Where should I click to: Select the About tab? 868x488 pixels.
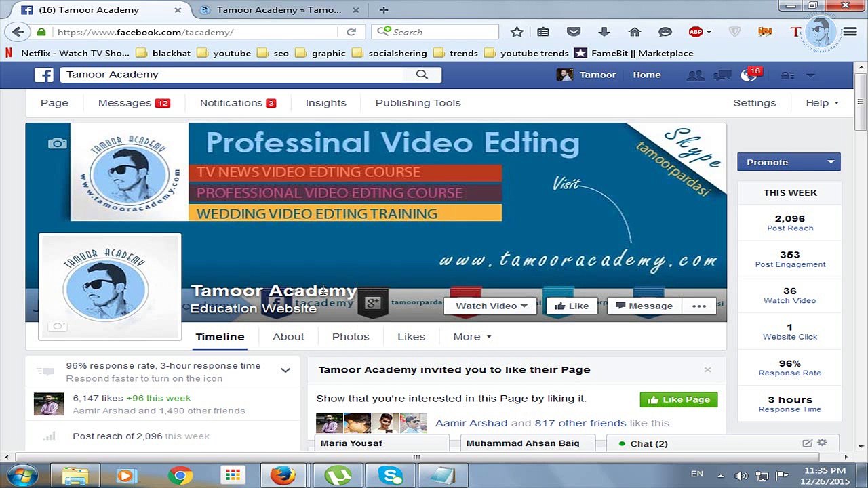pyautogui.click(x=288, y=336)
